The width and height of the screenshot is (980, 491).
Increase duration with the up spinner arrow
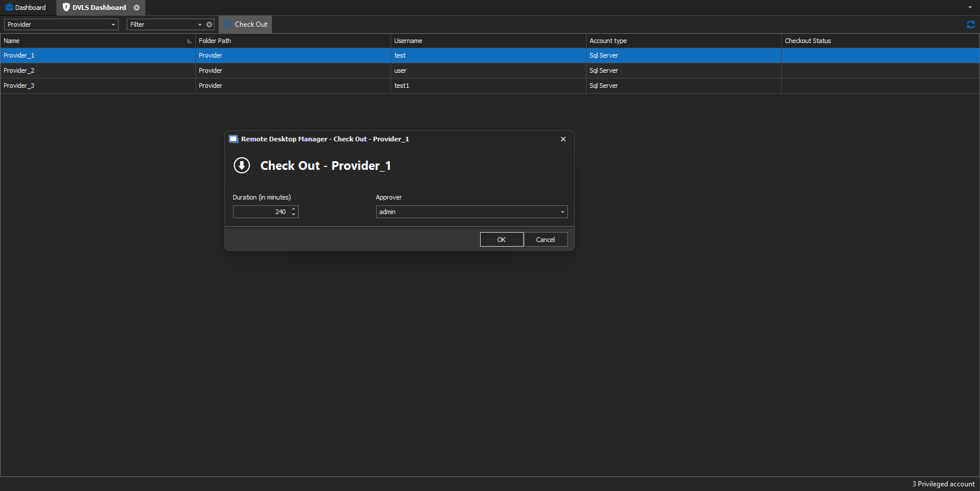[x=294, y=209]
